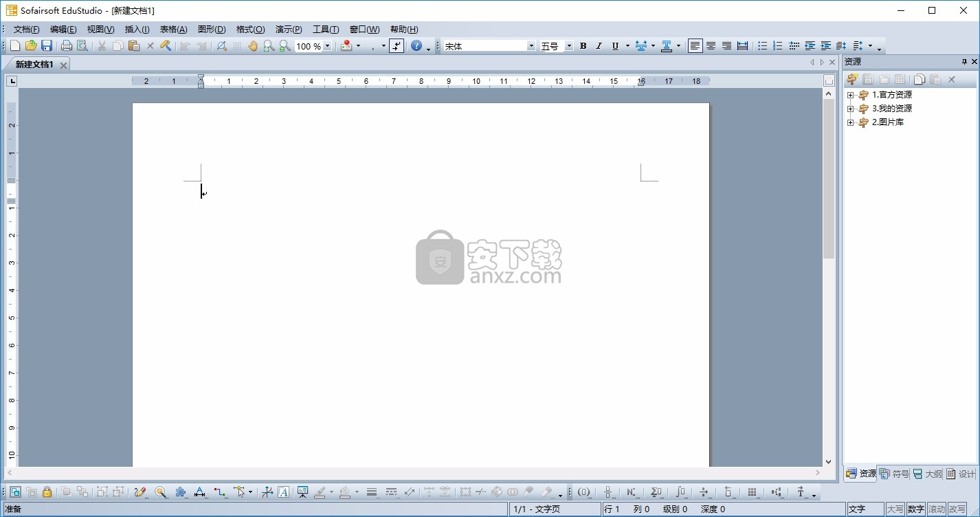Close the 新建文档1 tab
The image size is (980, 517).
[63, 65]
